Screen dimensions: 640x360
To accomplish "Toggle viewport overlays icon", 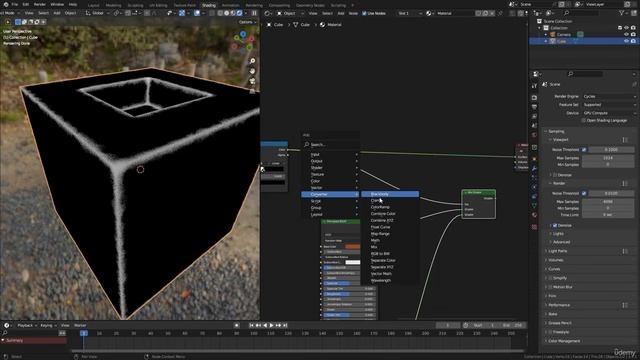I will (x=197, y=13).
